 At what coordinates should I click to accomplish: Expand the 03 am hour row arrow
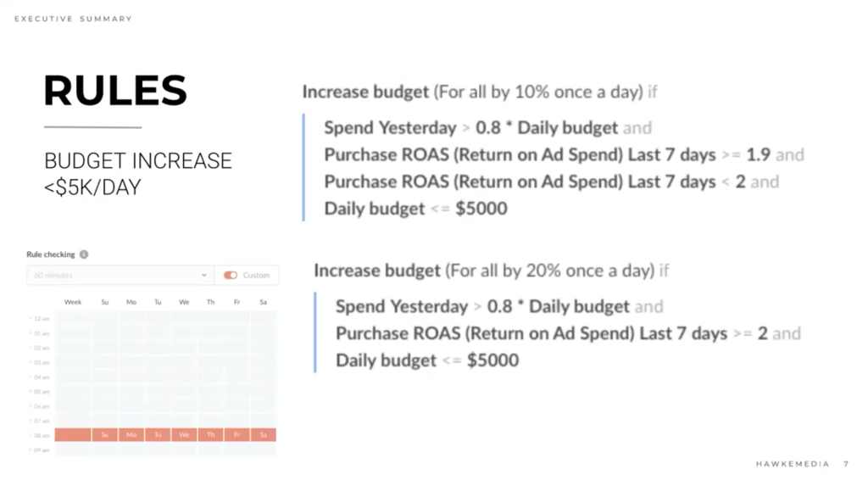[31, 362]
